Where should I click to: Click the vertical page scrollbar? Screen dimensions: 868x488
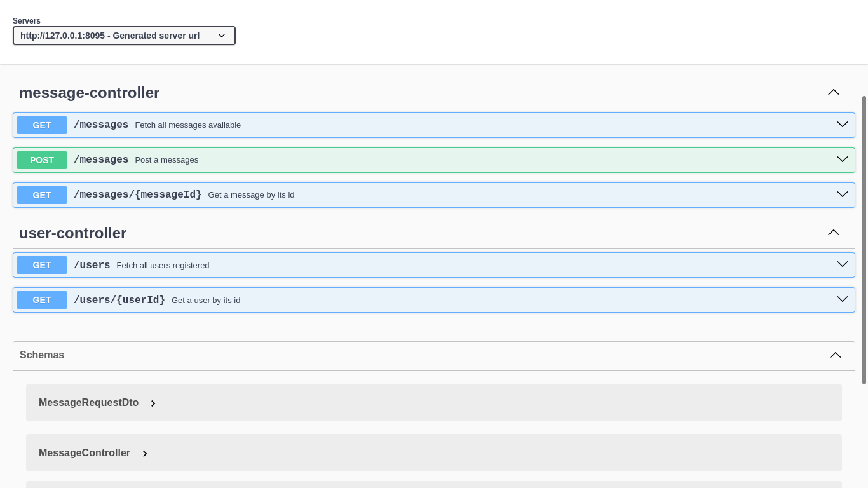tap(864, 240)
